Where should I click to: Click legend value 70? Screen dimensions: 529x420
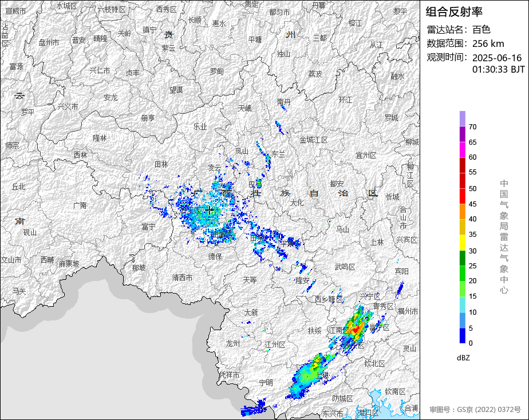pos(472,126)
